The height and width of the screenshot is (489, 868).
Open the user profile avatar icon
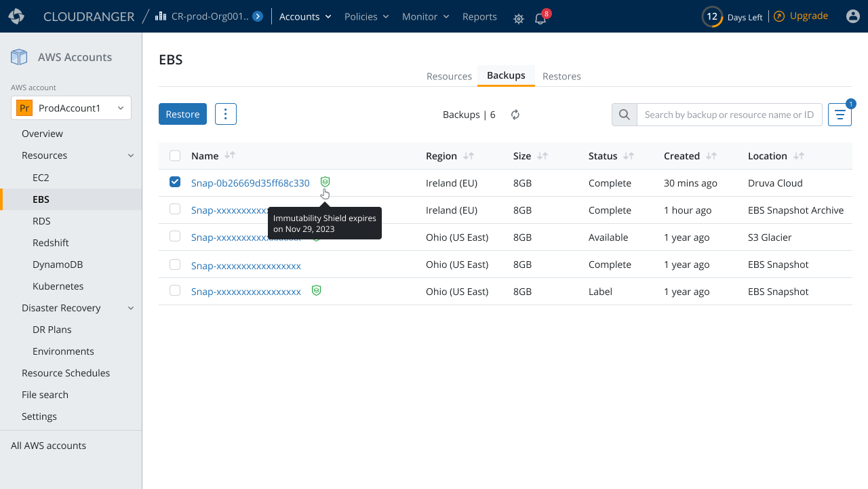click(853, 16)
